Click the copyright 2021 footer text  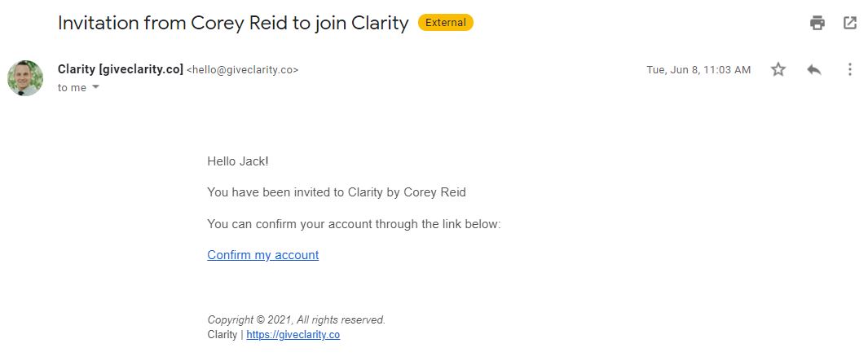pyautogui.click(x=296, y=320)
